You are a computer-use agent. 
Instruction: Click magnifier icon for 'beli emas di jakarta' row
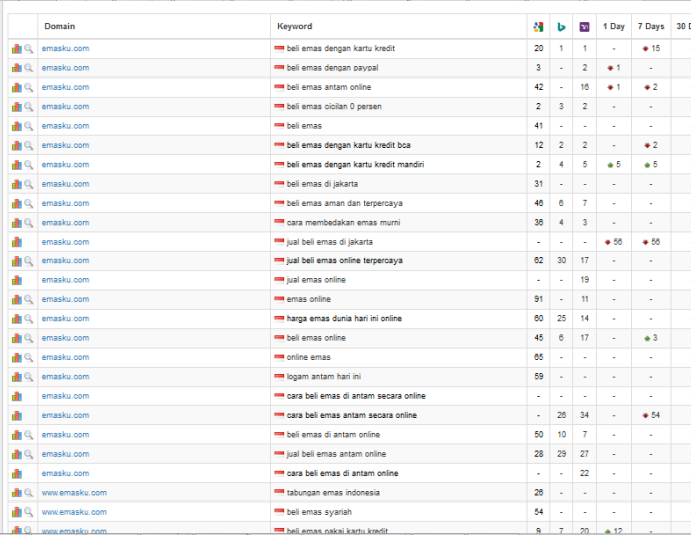pos(29,184)
